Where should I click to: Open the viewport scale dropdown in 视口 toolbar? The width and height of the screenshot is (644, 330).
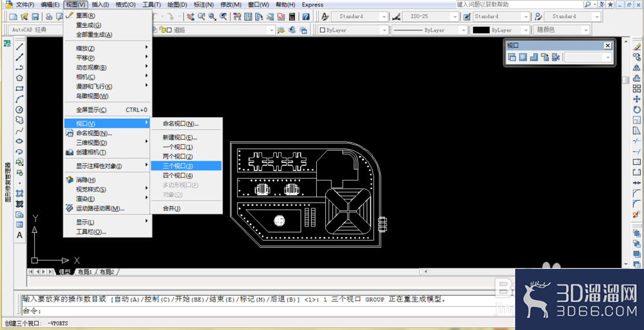pos(588,57)
